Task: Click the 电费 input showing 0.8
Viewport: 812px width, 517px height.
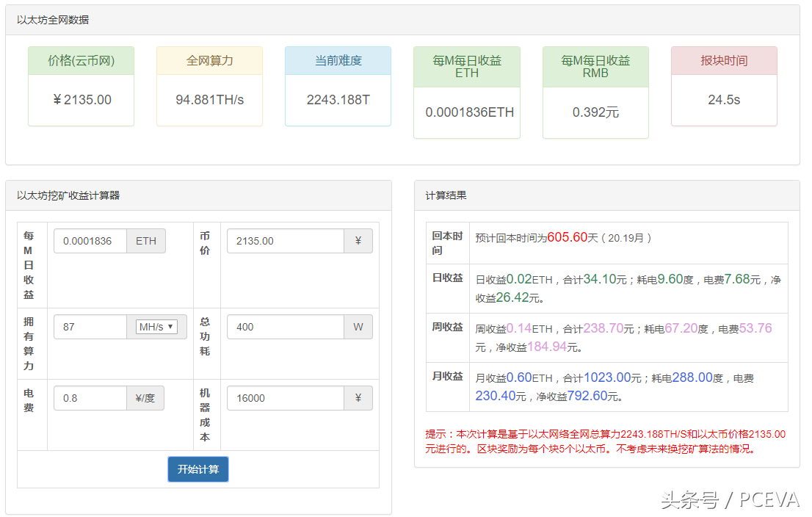Action: point(90,398)
